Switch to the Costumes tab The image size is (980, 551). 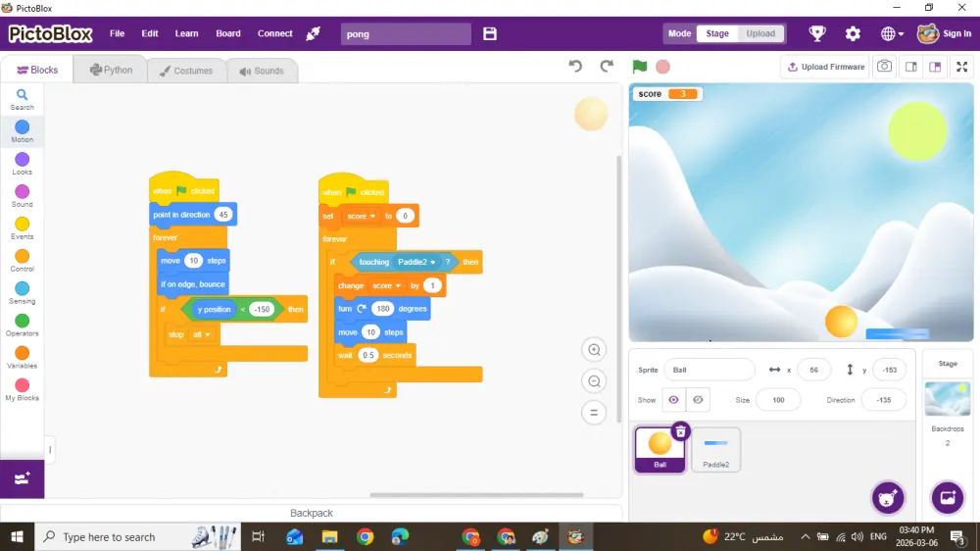pos(185,71)
